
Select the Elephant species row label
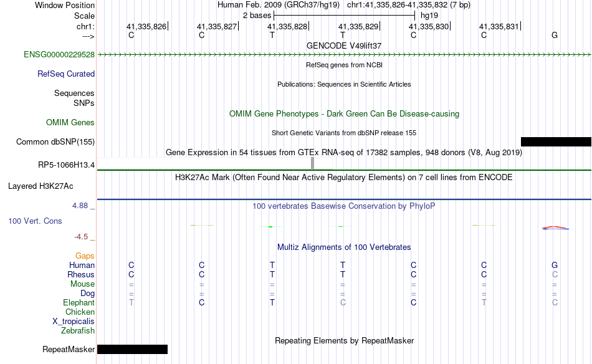[79, 303]
